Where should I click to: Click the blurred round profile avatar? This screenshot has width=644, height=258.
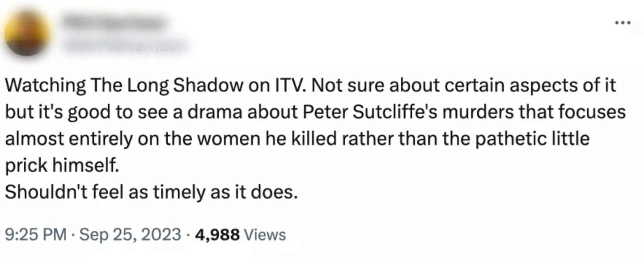(x=28, y=34)
